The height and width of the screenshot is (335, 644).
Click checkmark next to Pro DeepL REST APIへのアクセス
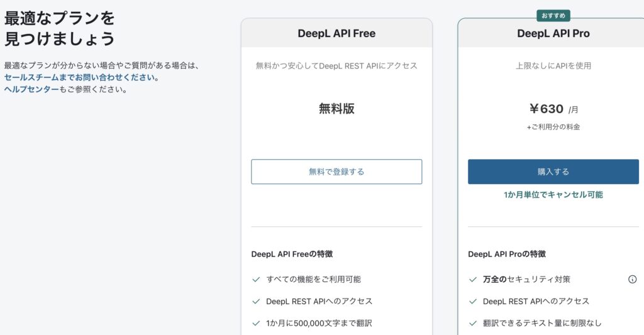pyautogui.click(x=473, y=301)
